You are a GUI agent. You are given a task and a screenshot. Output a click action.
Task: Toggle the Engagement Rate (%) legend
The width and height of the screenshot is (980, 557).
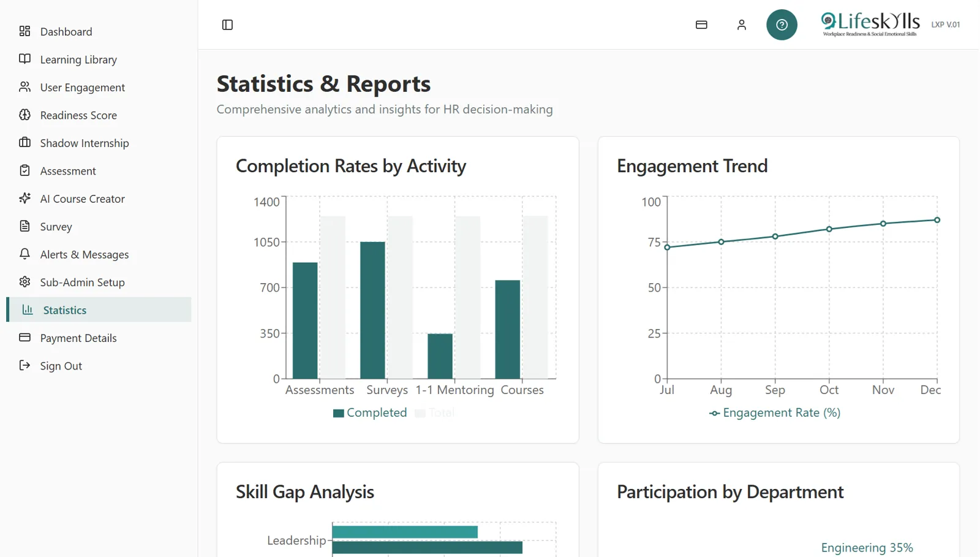[x=775, y=412]
